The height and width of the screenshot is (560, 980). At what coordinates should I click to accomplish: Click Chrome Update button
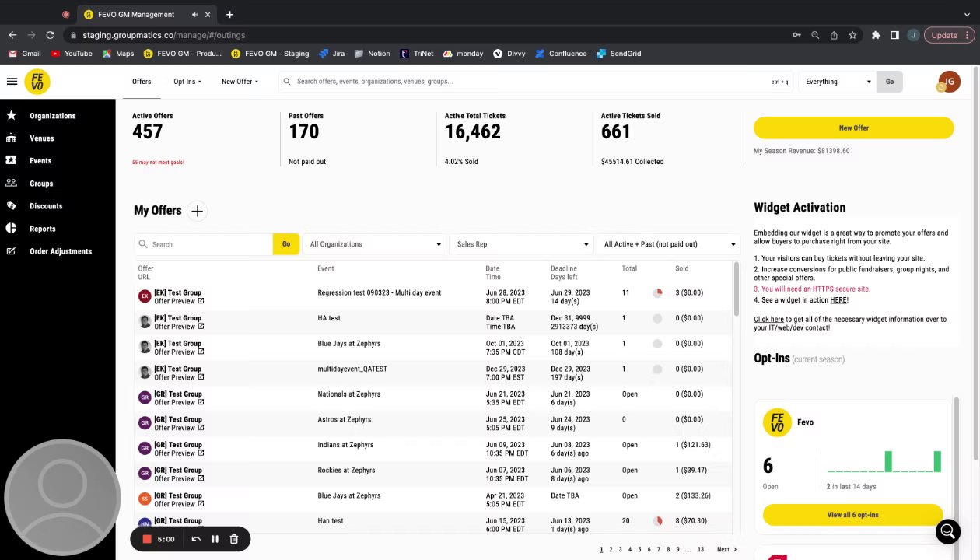point(949,35)
